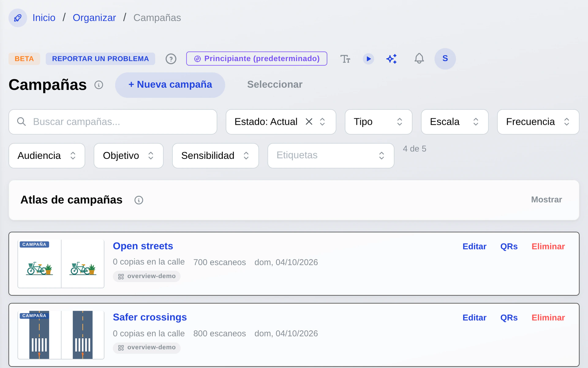
Task: Open the Estado filter dropdown
Action: (x=281, y=122)
